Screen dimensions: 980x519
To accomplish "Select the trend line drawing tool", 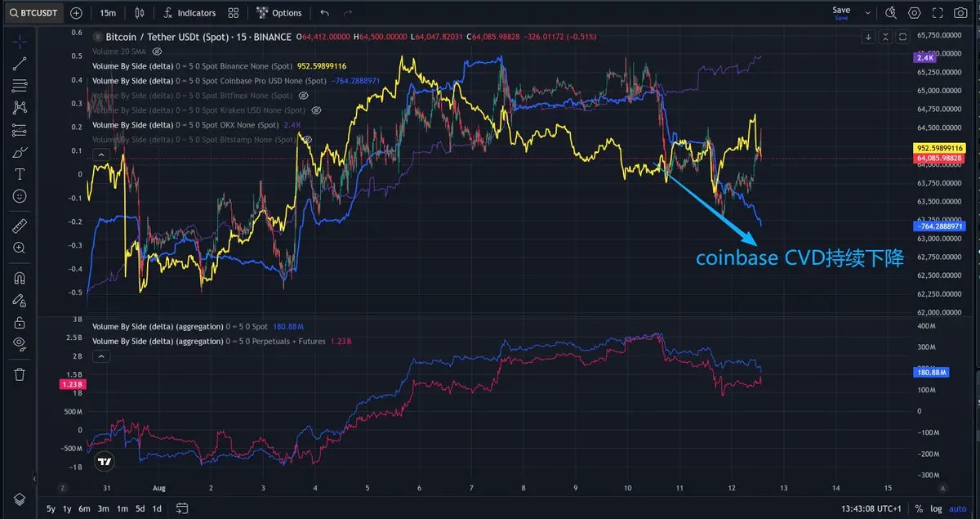I will click(x=20, y=63).
